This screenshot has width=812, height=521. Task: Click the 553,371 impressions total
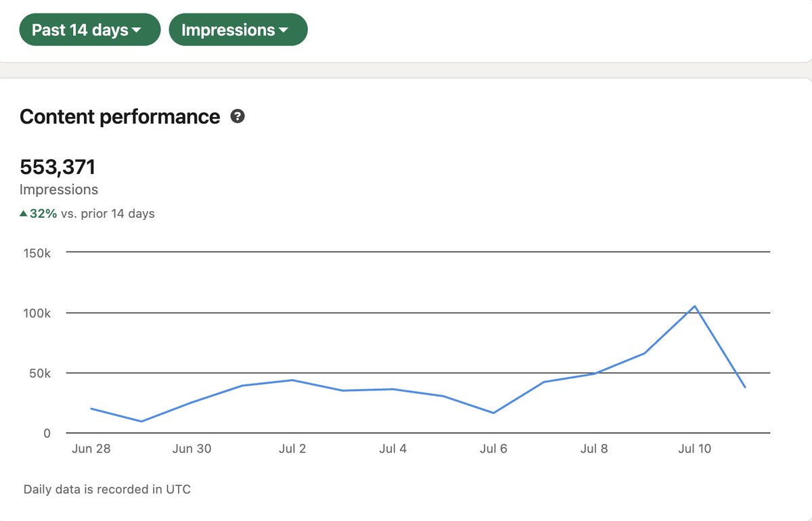click(x=57, y=166)
